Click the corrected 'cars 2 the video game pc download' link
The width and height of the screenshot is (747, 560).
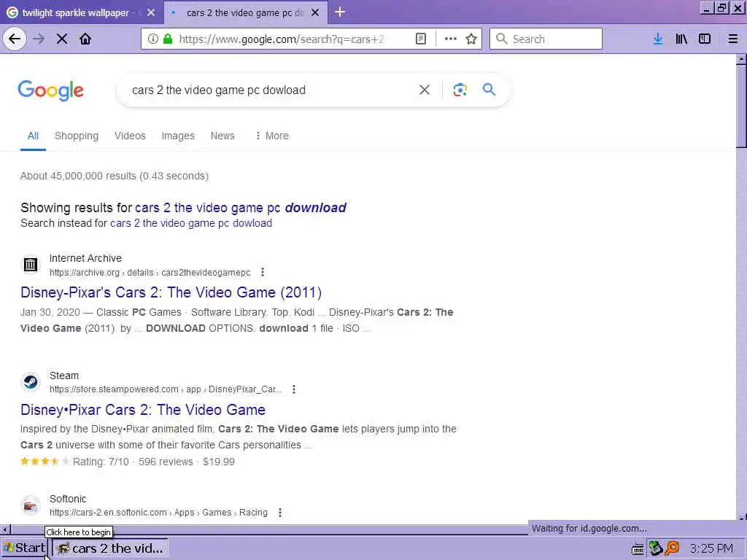pos(241,208)
